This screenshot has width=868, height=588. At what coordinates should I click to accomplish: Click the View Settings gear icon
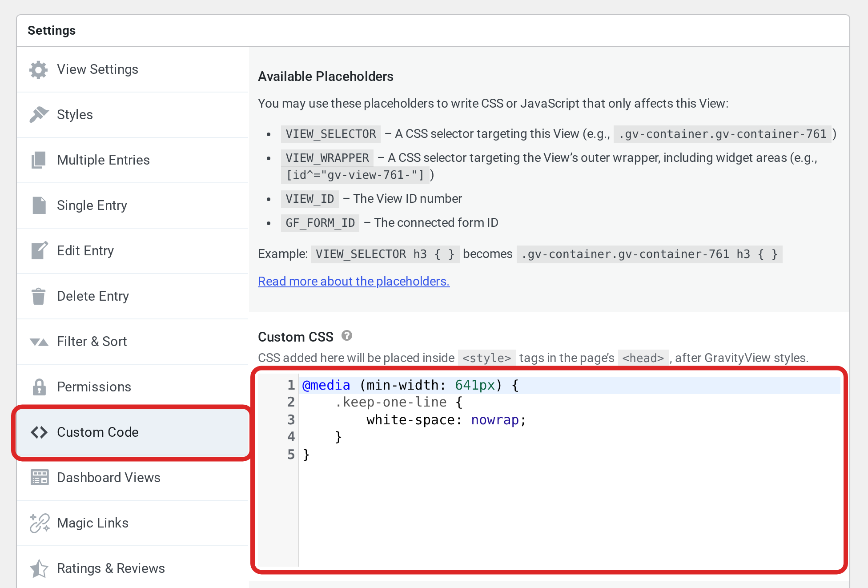39,70
